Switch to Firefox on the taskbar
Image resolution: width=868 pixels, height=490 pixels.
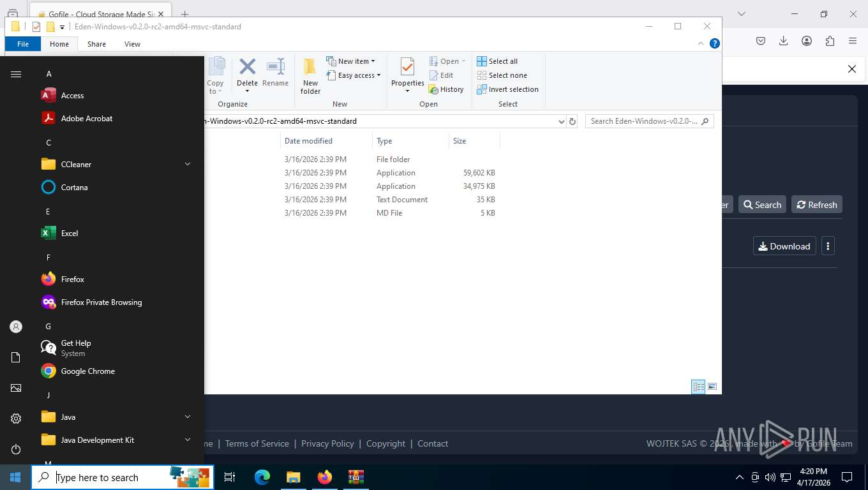[x=324, y=477]
